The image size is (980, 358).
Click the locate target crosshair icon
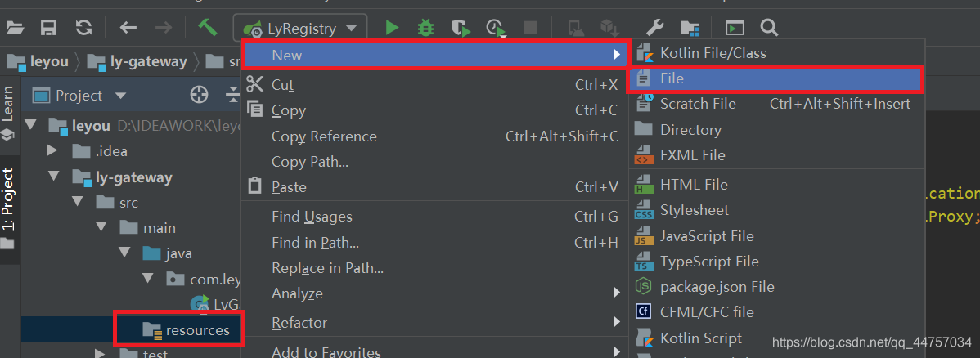(x=199, y=95)
